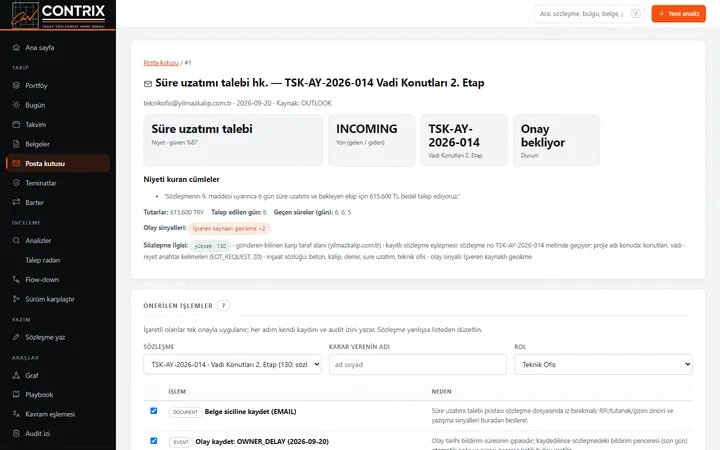Open the Barter exchange arrows icon

coord(16,202)
